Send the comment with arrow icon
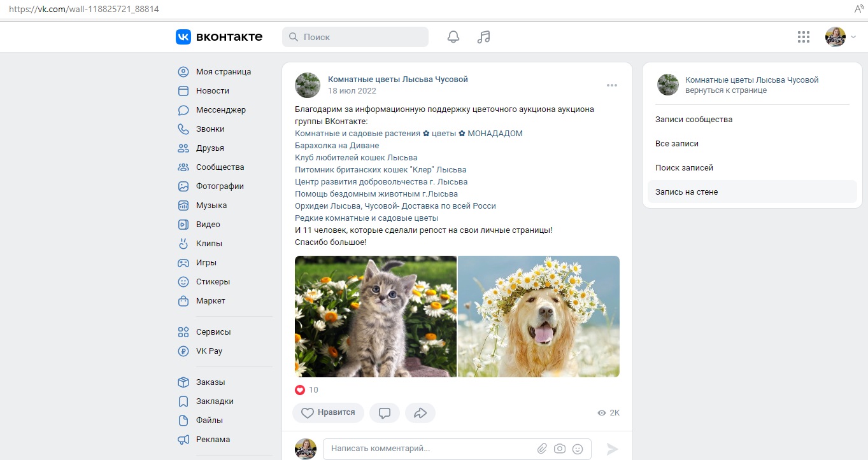This screenshot has width=868, height=460. [612, 449]
